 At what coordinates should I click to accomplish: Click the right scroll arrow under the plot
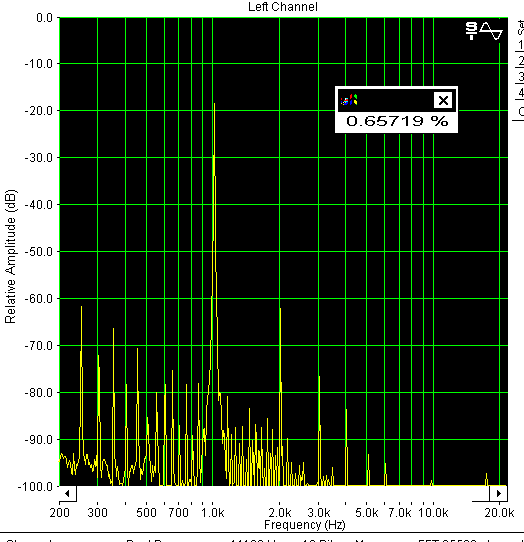[498, 494]
